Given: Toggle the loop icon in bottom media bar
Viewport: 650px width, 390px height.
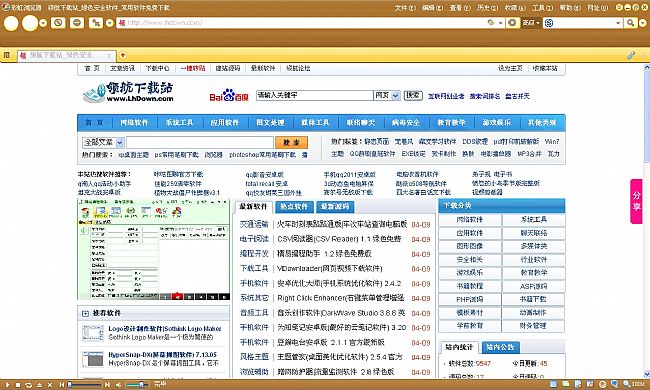Looking at the screenshot, I should pos(28,385).
